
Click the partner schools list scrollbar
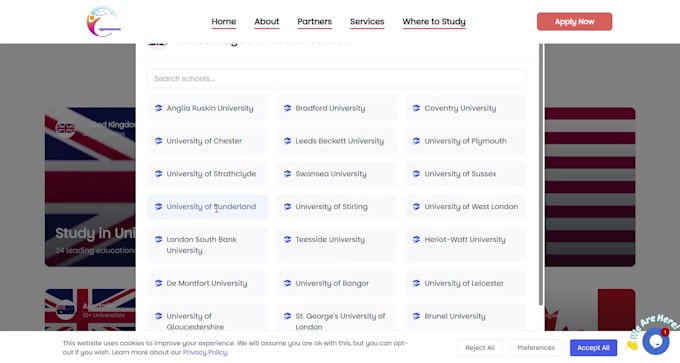point(541,174)
